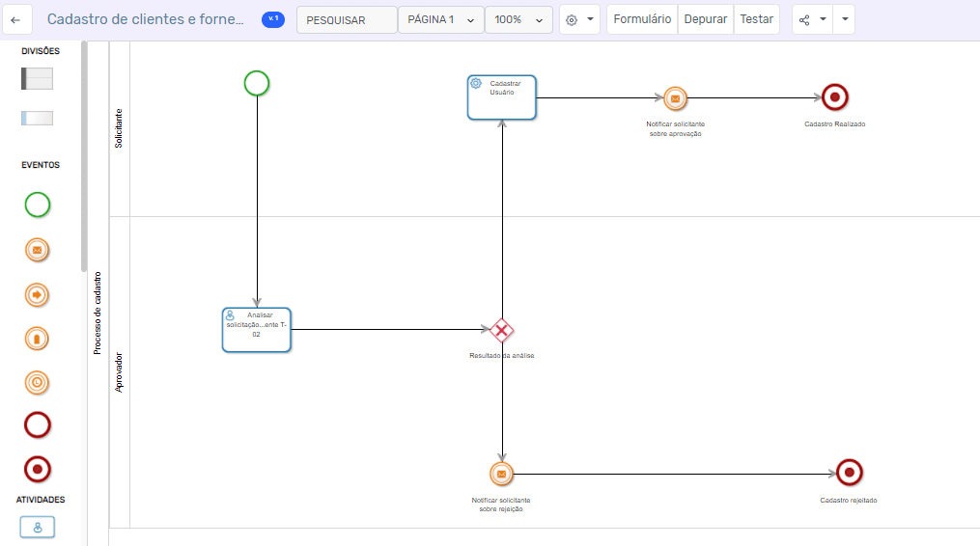Pick the green start event from palette
980x546 pixels.
[37, 205]
